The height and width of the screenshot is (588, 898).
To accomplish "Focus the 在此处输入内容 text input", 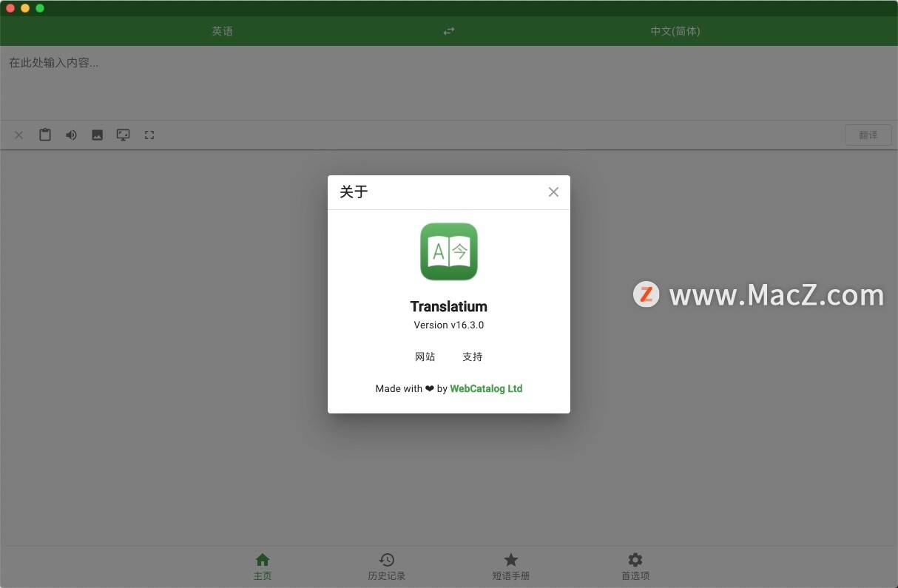I will (x=449, y=83).
